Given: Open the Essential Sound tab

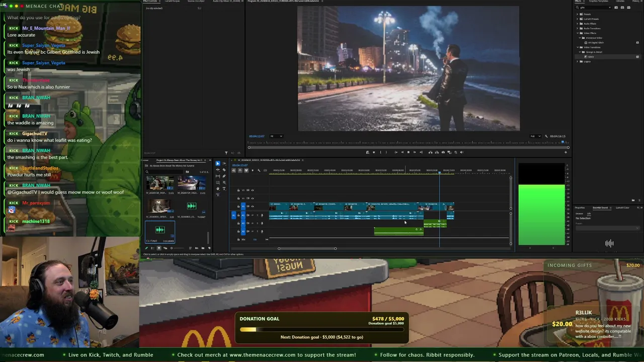Looking at the screenshot, I should coord(600,208).
